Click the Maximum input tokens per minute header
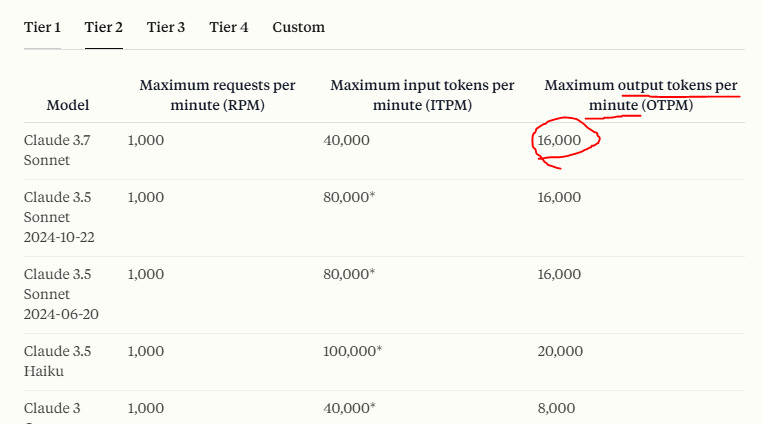Viewport: 762px width, 424px height. (x=422, y=95)
